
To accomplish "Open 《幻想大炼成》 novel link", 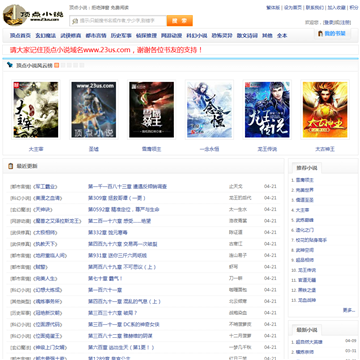I will pyautogui.click(x=48, y=290).
